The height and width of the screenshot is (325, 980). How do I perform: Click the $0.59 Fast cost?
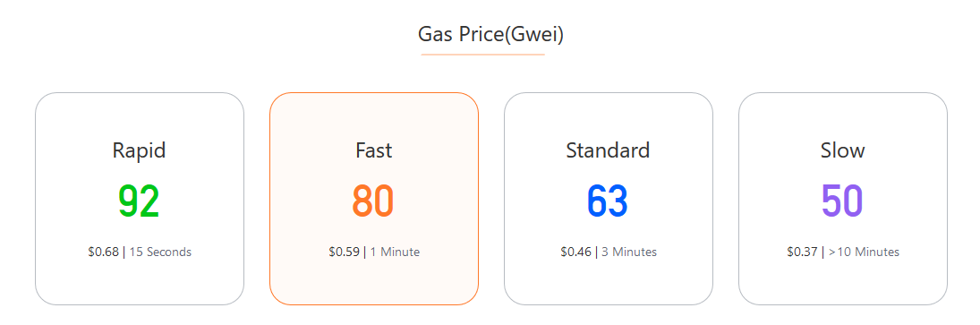point(344,252)
